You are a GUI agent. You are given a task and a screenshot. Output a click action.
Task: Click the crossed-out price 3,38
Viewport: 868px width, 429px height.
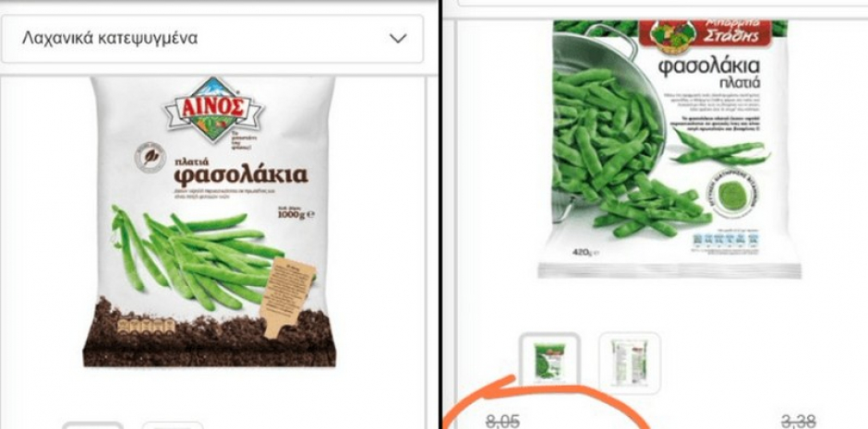(x=798, y=422)
